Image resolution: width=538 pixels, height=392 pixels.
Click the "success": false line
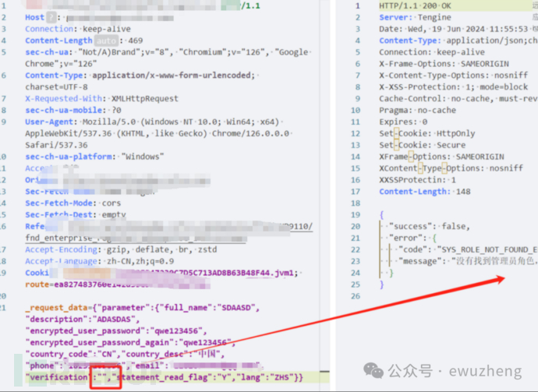click(x=430, y=227)
